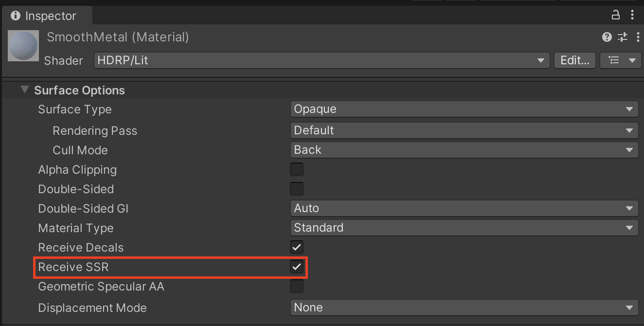Toggle Geometric Specular AA checkbox
644x326 pixels.
point(296,286)
